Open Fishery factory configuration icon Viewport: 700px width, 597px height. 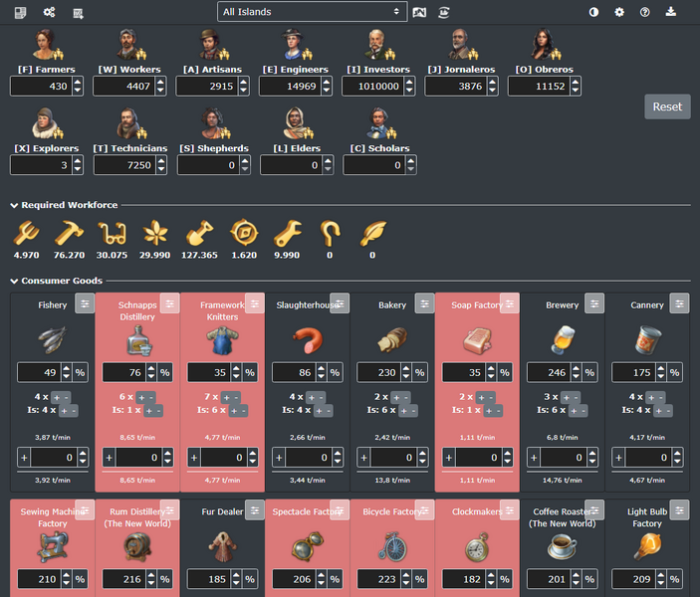(86, 303)
